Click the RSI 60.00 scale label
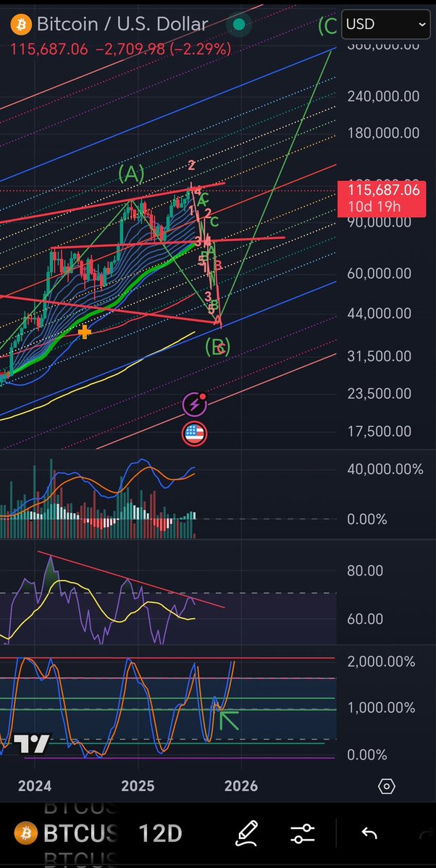 (365, 619)
